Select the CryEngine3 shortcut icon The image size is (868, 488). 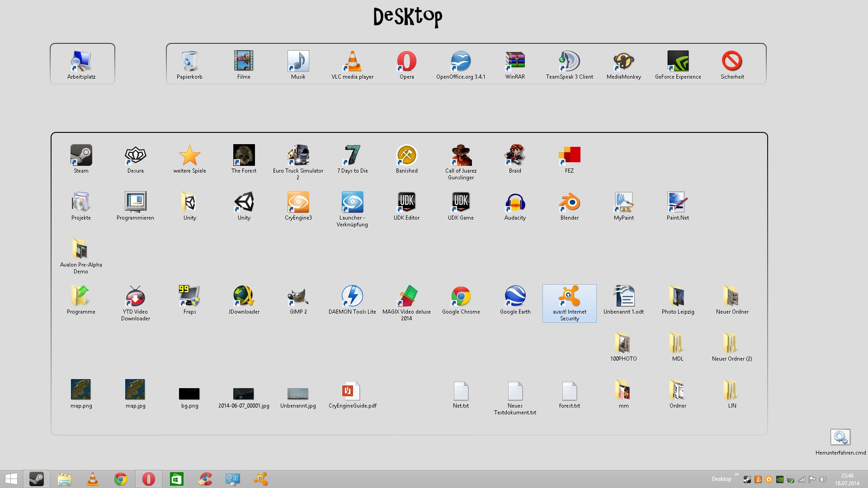coord(298,202)
